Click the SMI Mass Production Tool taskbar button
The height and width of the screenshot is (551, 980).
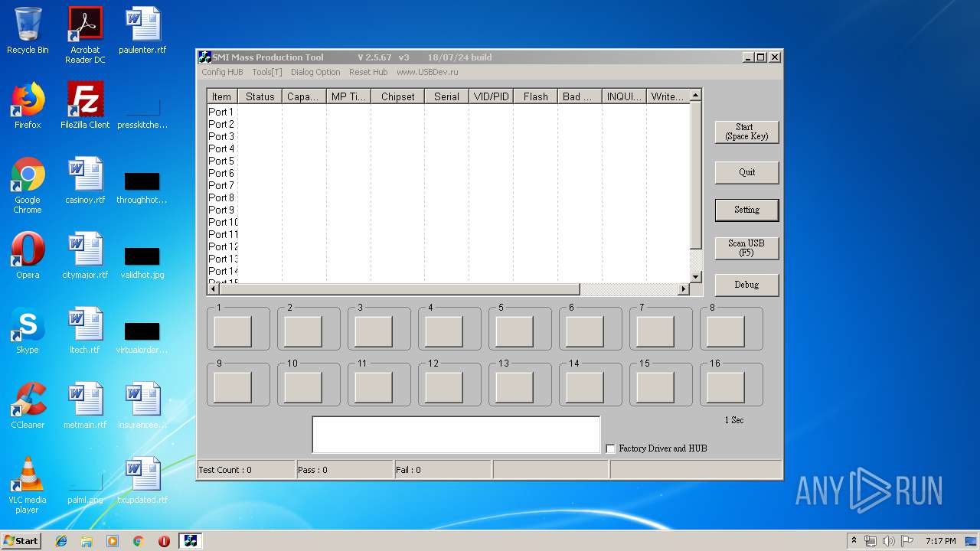pos(191,541)
